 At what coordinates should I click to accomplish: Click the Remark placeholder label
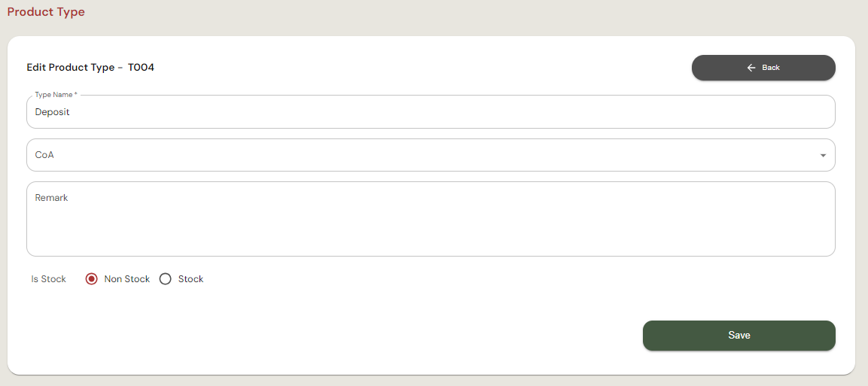[51, 198]
